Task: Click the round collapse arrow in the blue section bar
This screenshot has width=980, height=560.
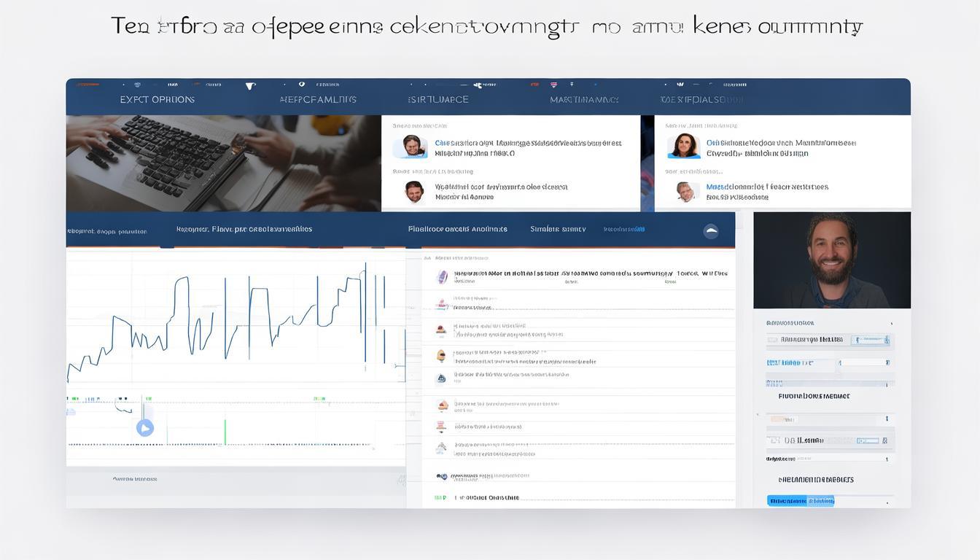Action: coord(710,231)
